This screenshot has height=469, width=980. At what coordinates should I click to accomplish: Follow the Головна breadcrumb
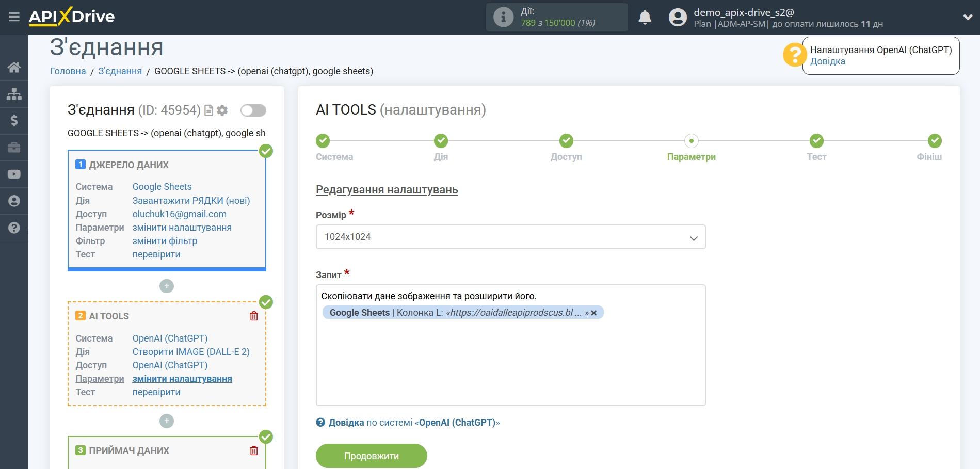[x=68, y=71]
